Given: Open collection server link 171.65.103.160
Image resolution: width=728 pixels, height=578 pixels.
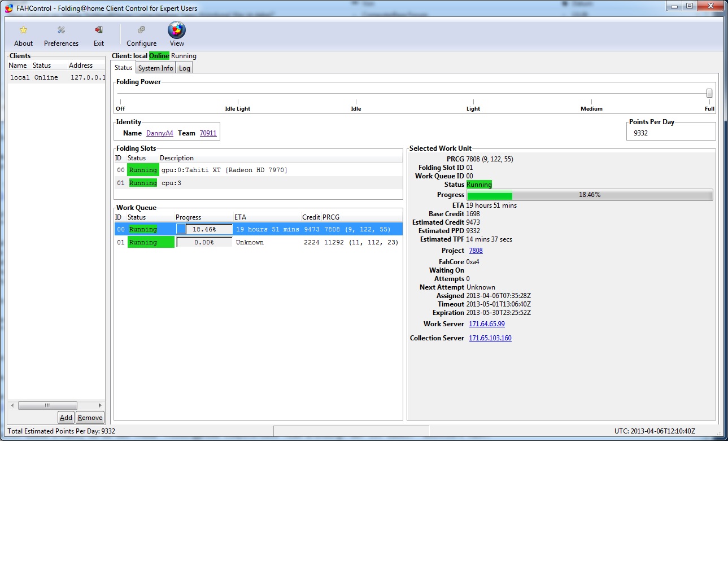Looking at the screenshot, I should click(x=490, y=338).
